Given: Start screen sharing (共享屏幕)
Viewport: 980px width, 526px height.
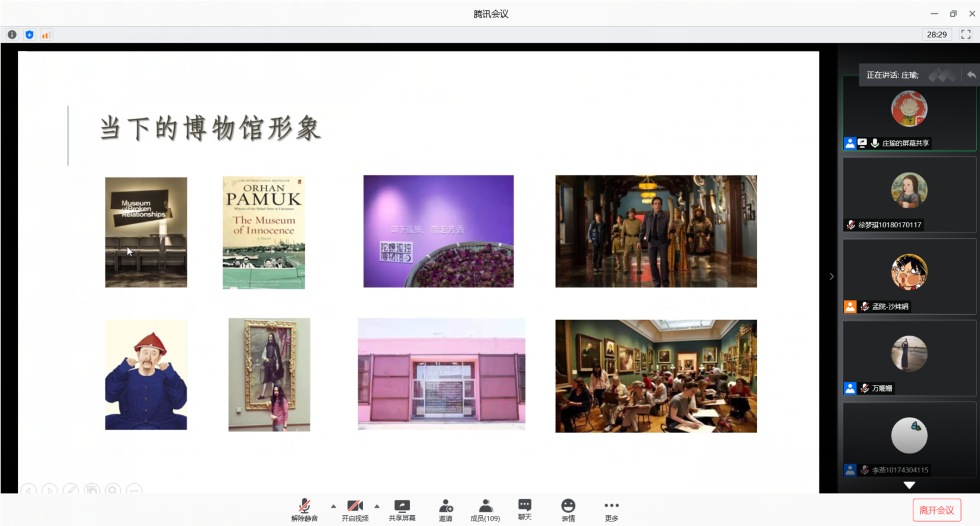Looking at the screenshot, I should 402,510.
